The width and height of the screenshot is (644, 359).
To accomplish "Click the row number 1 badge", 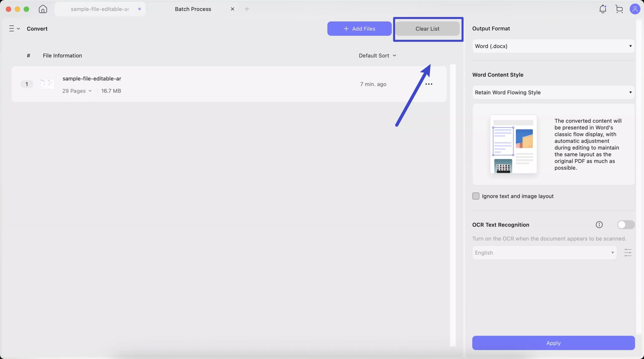I will 27,84.
